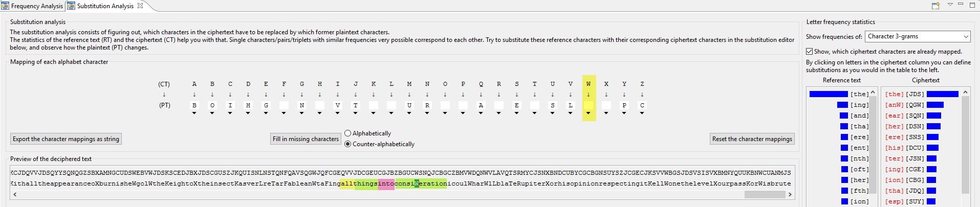Uncheck 'Show, which ciphertext characters are already mapped'
The width and height of the screenshot is (980, 207).
810,52
